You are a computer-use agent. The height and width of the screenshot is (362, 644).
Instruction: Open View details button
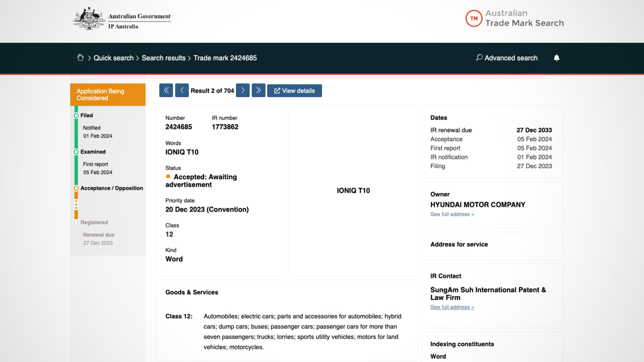[x=294, y=91]
